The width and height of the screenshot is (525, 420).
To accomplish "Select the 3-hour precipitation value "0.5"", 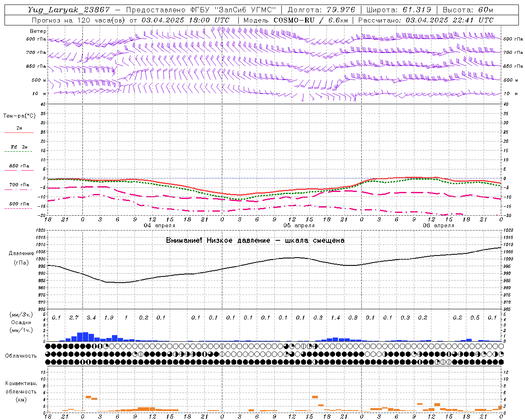I will click(475, 317).
